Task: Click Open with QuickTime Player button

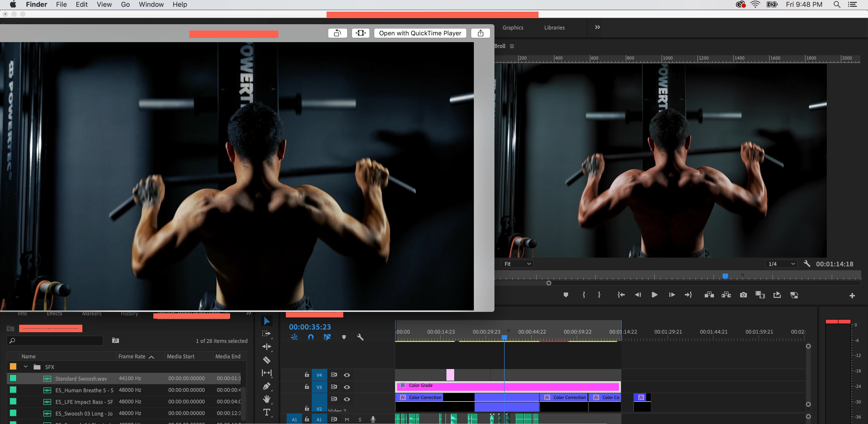Action: point(420,33)
